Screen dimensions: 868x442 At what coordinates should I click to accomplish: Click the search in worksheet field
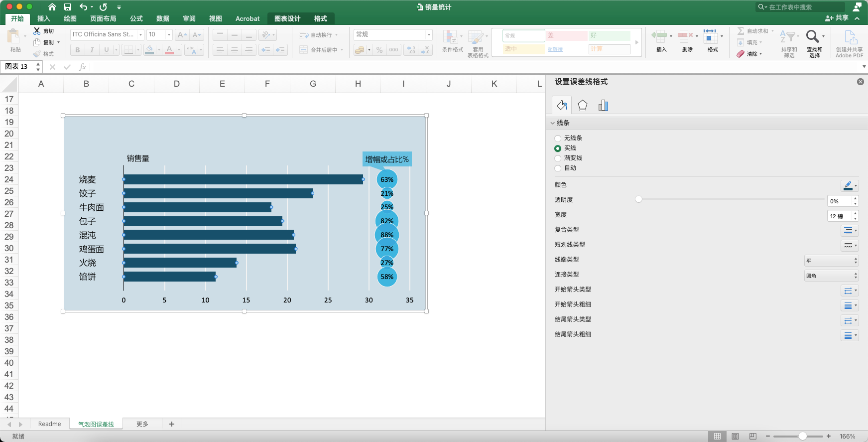click(x=800, y=7)
